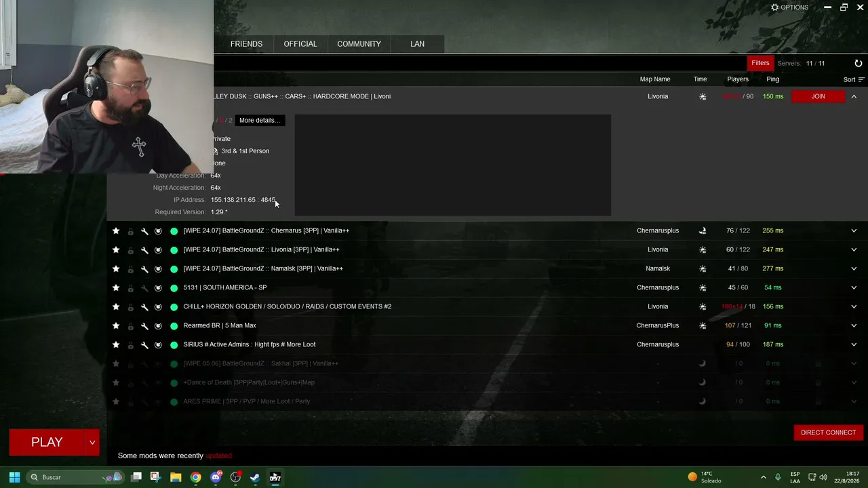Image resolution: width=868 pixels, height=488 pixels.
Task: Click the lock icon on BattleGroundZ Namalsk
Action: tap(131, 269)
